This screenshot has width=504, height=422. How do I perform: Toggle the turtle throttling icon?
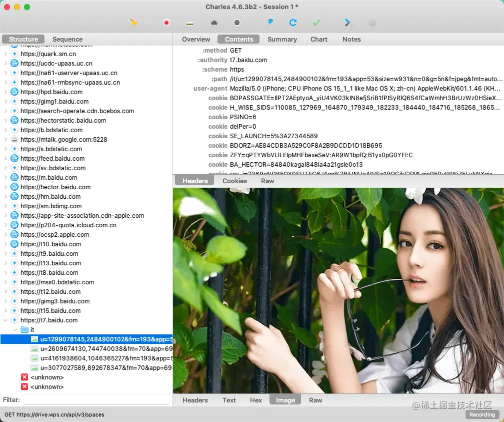(214, 23)
